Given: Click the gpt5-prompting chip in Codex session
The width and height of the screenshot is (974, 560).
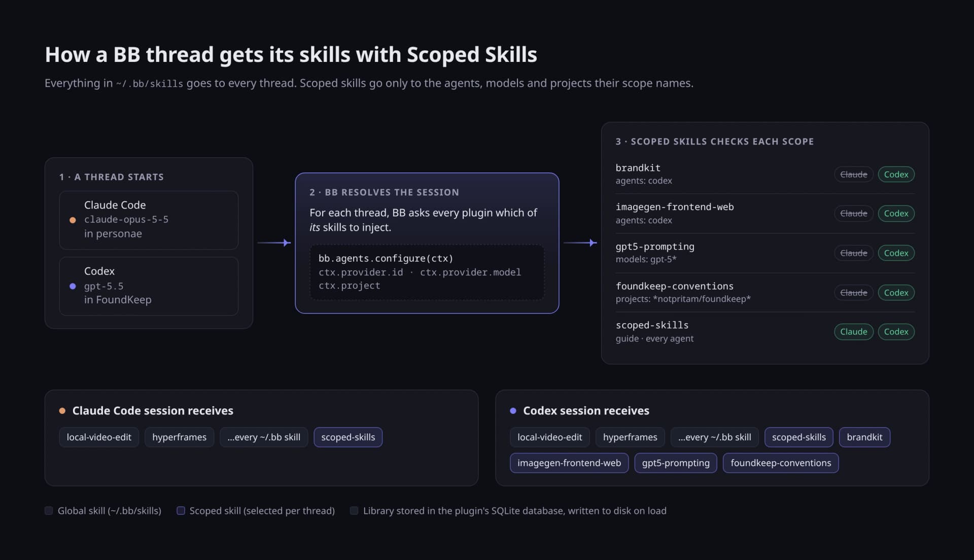Looking at the screenshot, I should coord(676,463).
